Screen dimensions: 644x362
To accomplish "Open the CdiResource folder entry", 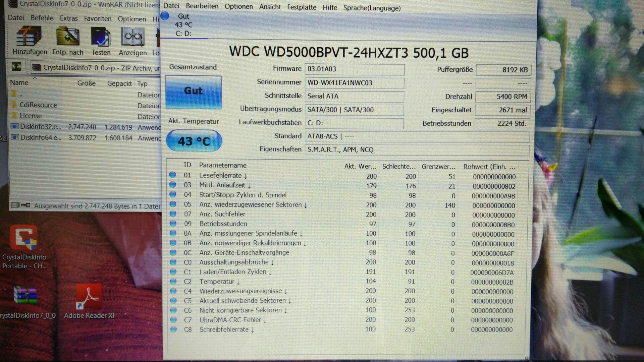I will click(38, 105).
